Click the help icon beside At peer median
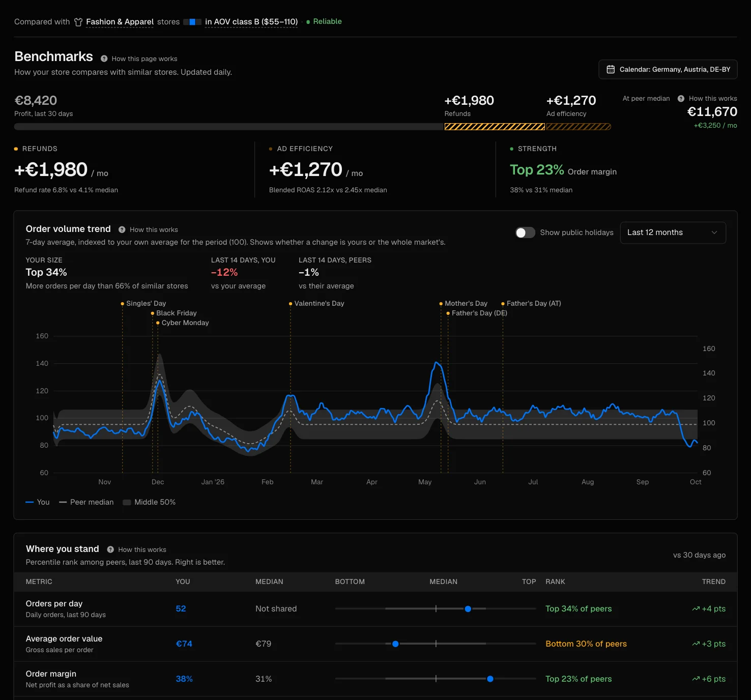Viewport: 751px width, 700px height. tap(681, 99)
